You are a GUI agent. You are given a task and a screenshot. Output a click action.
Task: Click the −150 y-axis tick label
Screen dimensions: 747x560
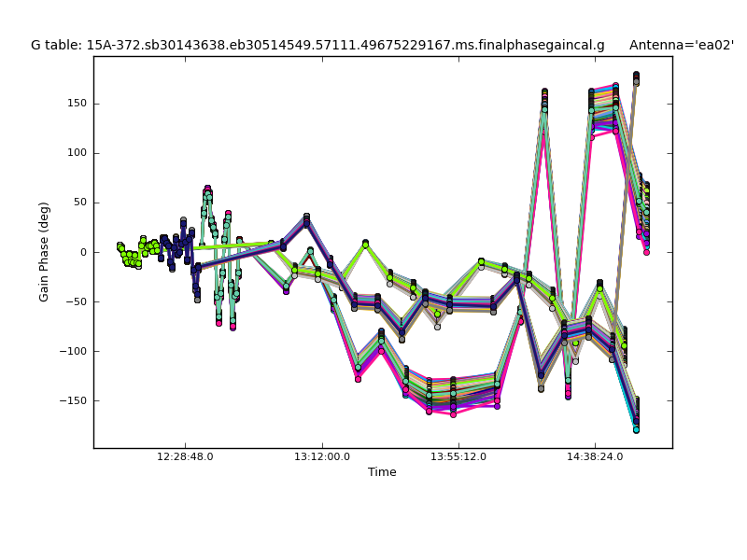[x=73, y=400]
